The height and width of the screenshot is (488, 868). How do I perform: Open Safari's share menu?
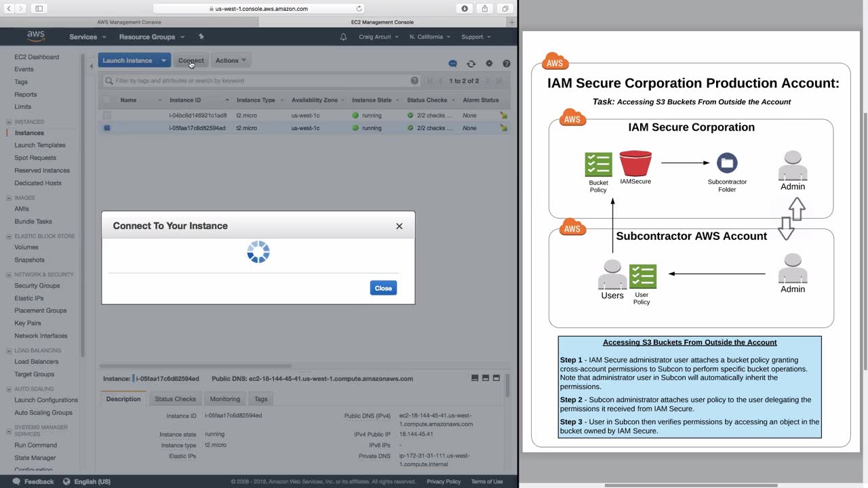tap(485, 9)
